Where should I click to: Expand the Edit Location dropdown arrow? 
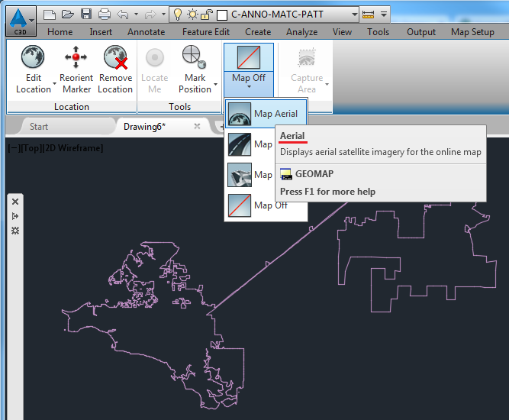pos(54,84)
